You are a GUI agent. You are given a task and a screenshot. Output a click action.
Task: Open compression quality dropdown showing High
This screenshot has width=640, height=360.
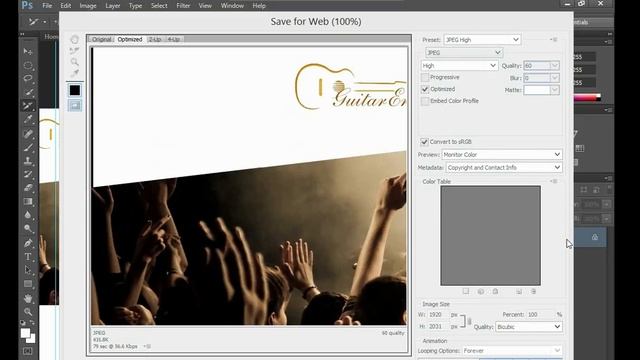tap(460, 65)
